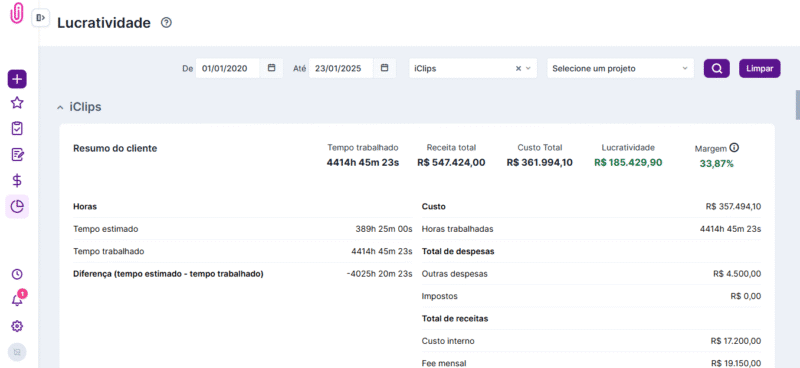Click the Resumo do cliente heading
Viewport: 800px width, 368px height.
click(115, 149)
